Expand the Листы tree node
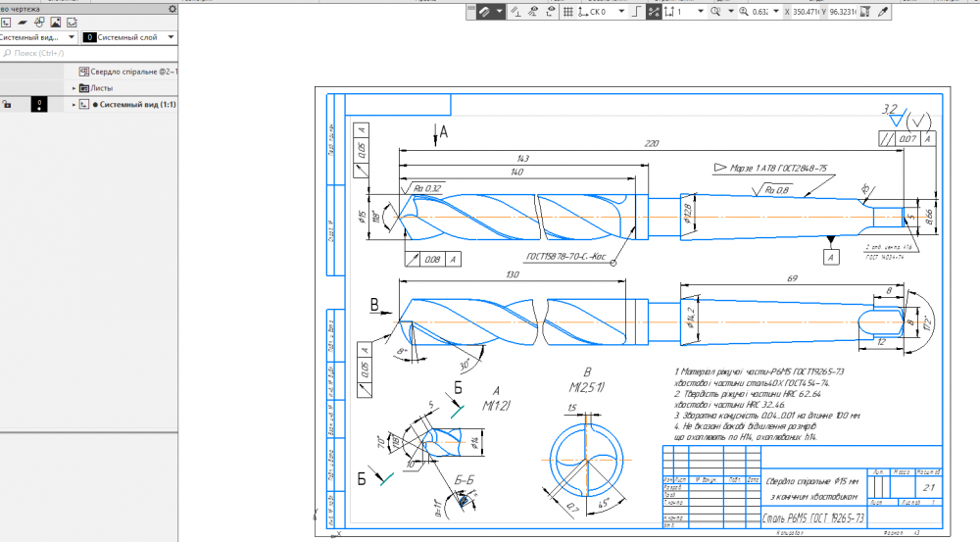This screenshot has height=542, width=980. pos(73,88)
